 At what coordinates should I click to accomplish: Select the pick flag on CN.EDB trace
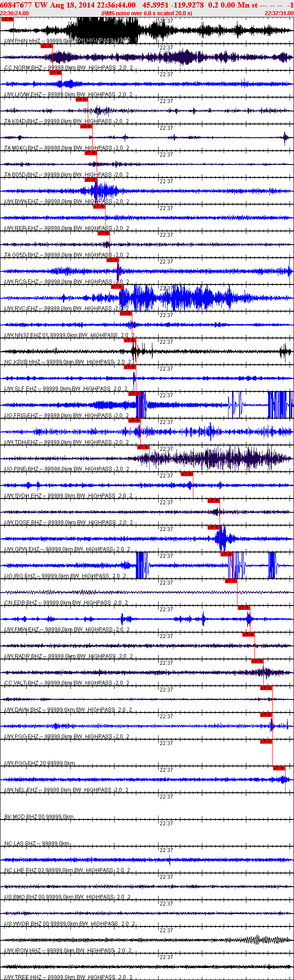(231, 581)
